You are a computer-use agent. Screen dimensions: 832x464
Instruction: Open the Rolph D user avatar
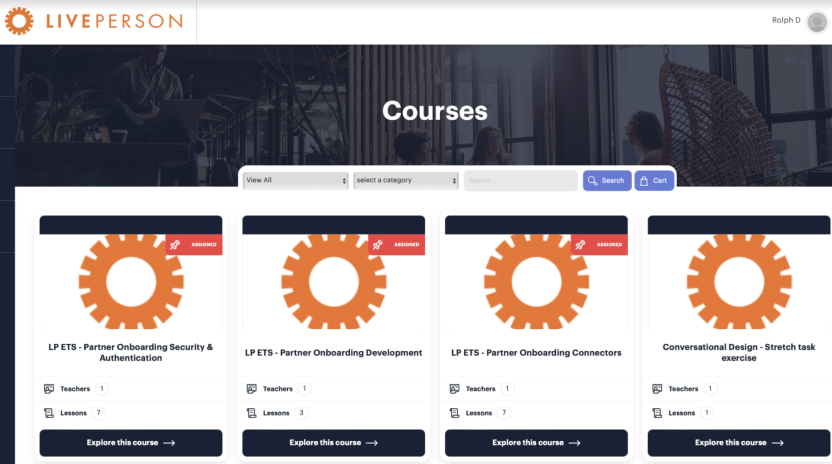click(x=817, y=22)
